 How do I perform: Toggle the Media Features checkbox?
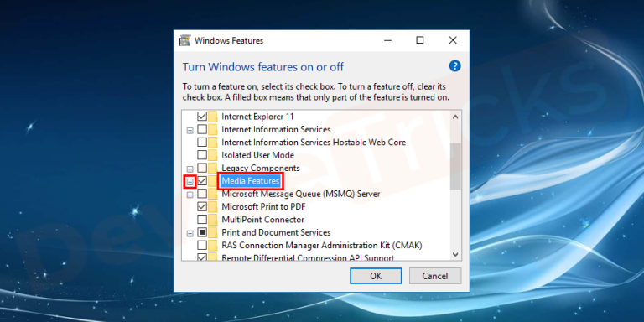click(x=202, y=181)
